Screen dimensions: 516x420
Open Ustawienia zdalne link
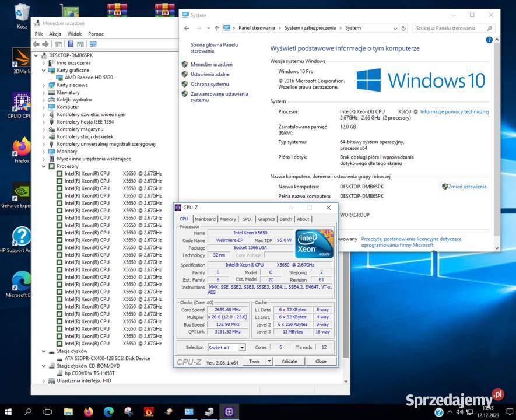click(x=210, y=75)
